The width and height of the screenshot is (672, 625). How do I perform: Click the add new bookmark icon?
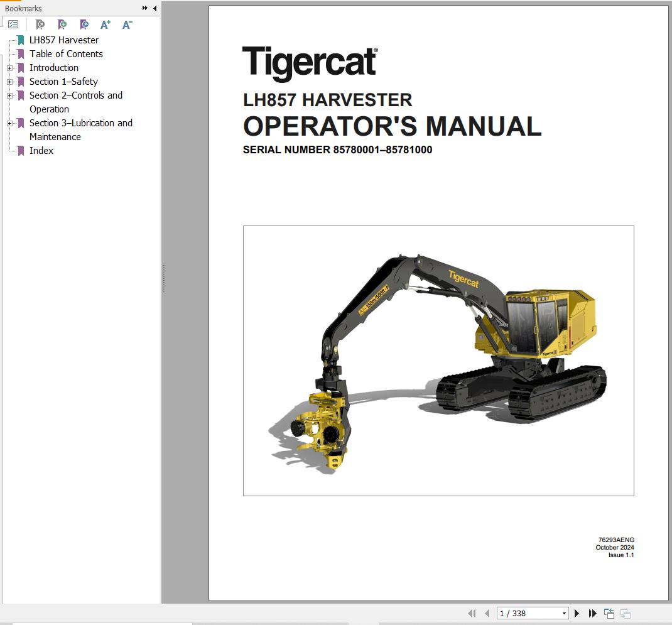coord(62,24)
